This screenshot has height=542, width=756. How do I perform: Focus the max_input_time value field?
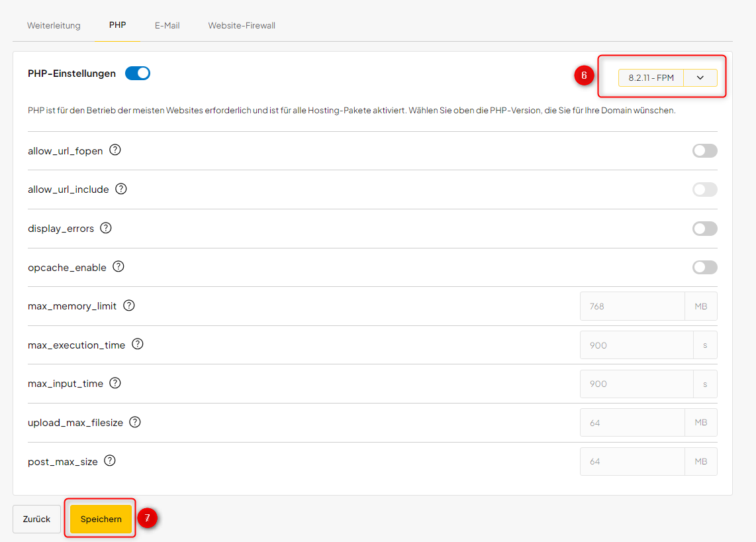pos(636,384)
